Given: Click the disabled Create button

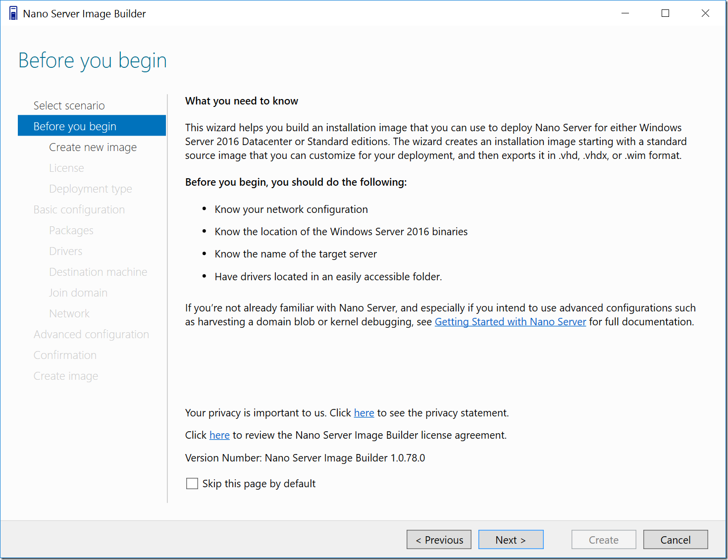Looking at the screenshot, I should [604, 540].
